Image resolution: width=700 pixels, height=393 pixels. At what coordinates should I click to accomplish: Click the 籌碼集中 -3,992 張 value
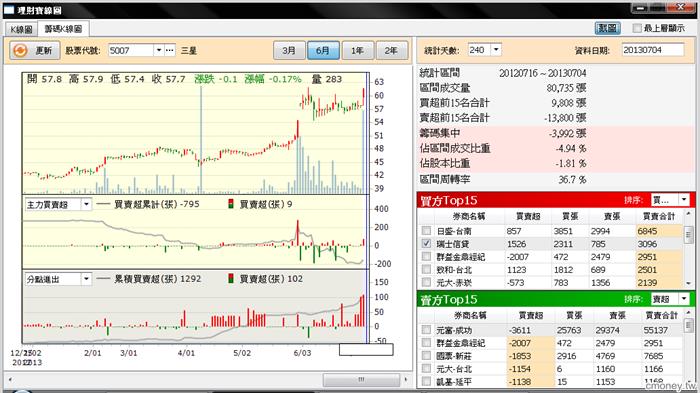point(568,133)
